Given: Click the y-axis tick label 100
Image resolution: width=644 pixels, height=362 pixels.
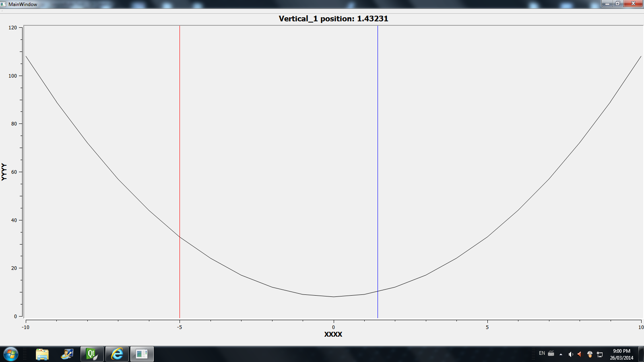Looking at the screenshot, I should coord(13,76).
